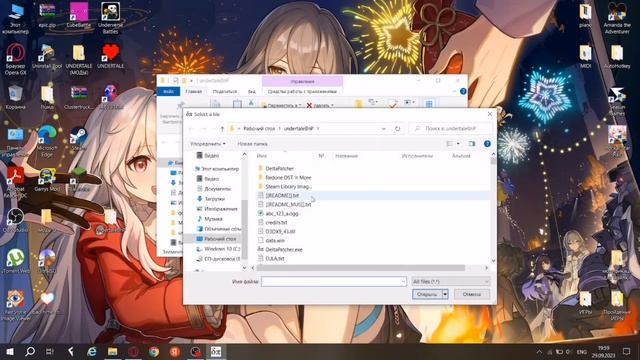
Task: Open Google Chrome from the taskbar
Action: [154, 351]
